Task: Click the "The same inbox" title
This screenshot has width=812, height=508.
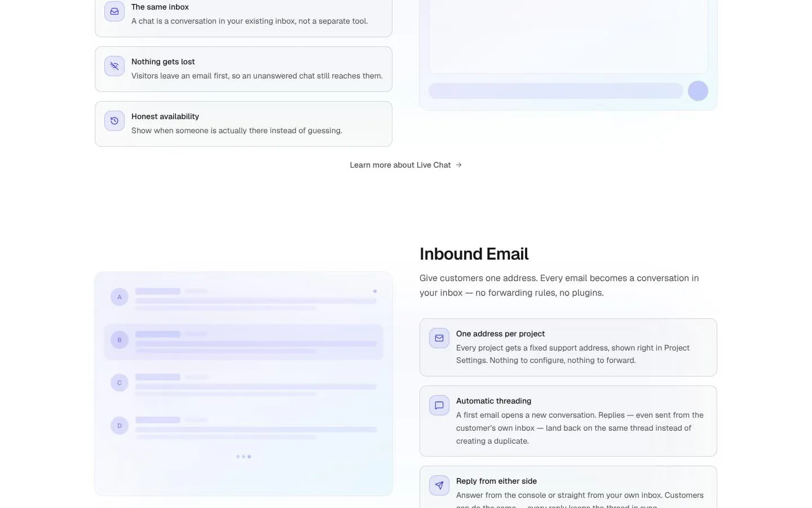Action: (160, 7)
